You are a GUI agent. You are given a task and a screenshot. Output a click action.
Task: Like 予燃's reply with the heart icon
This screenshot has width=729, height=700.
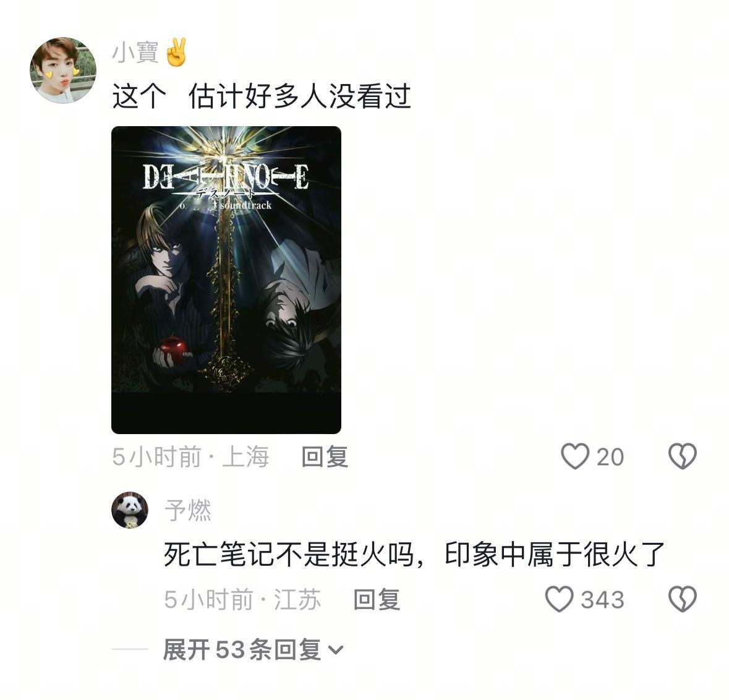tap(559, 599)
